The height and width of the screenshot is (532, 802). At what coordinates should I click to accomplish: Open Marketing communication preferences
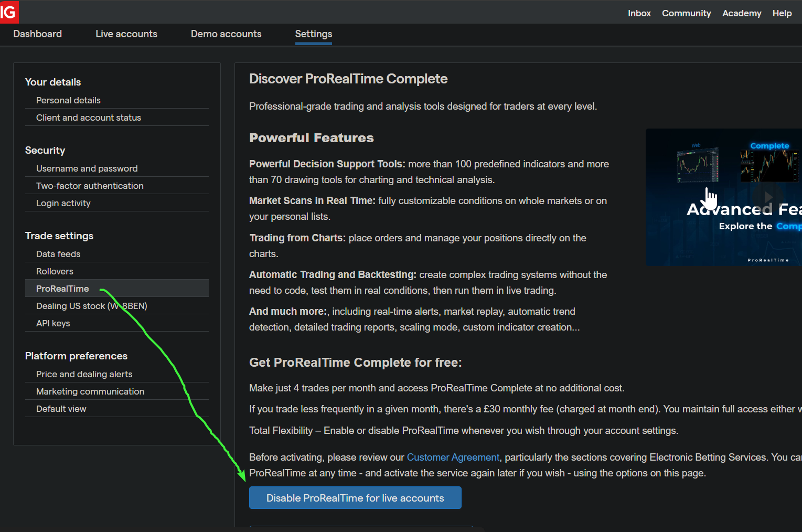point(117,391)
